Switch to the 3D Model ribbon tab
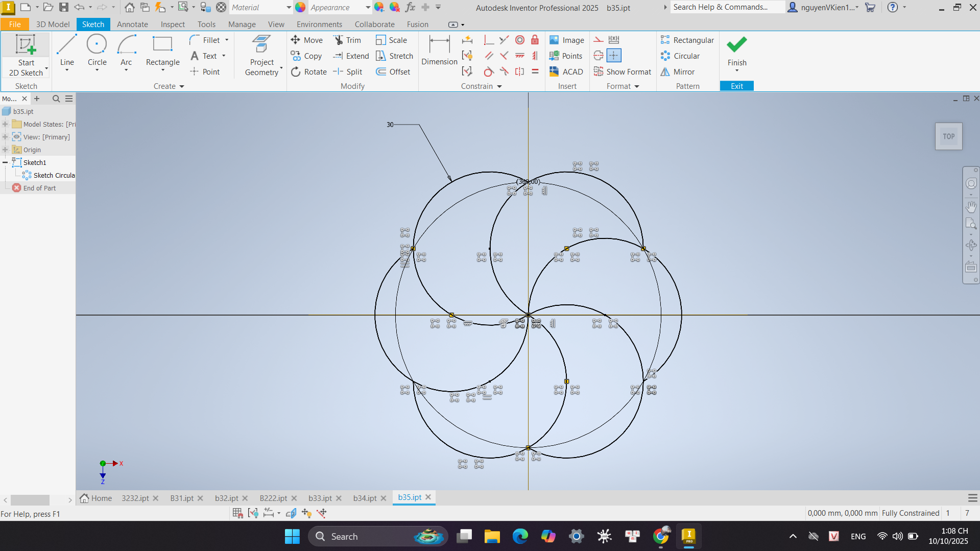The width and height of the screenshot is (980, 551). point(53,24)
